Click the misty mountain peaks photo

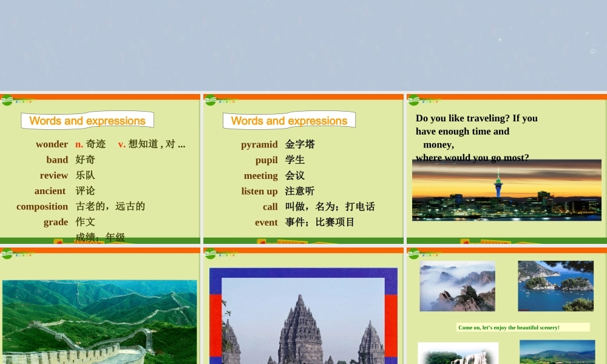(x=457, y=286)
